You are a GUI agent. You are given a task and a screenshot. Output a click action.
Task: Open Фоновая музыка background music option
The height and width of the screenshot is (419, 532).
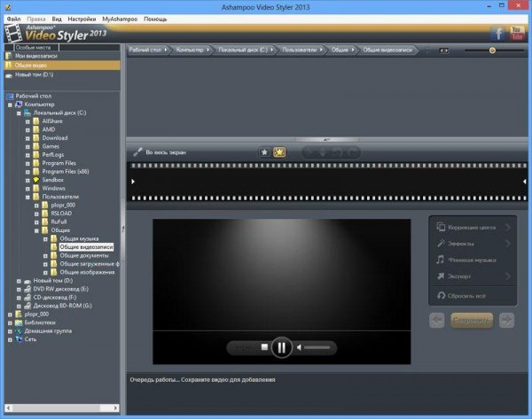[x=473, y=260]
